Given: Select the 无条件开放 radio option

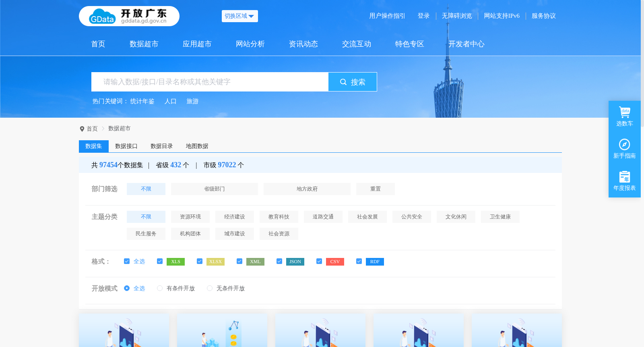Looking at the screenshot, I should tap(210, 288).
